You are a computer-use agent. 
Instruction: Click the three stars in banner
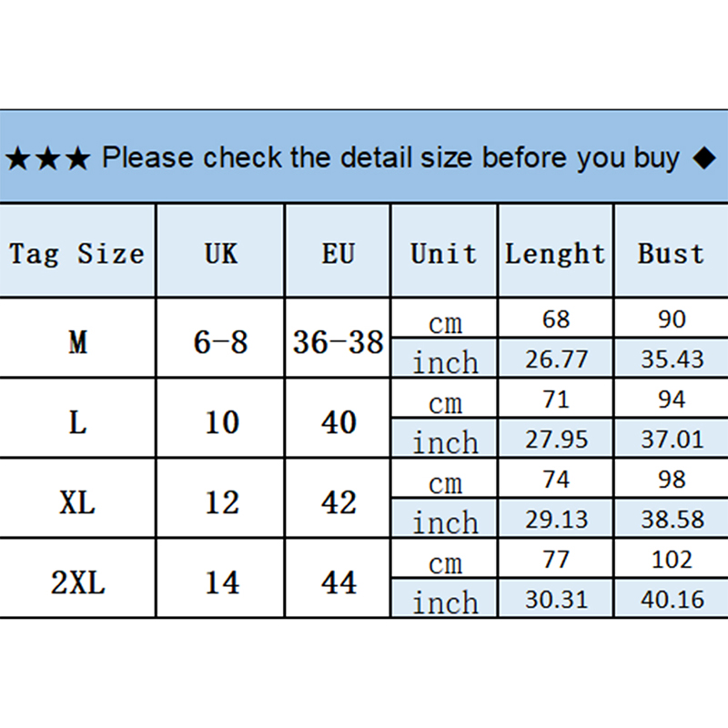coord(48,159)
